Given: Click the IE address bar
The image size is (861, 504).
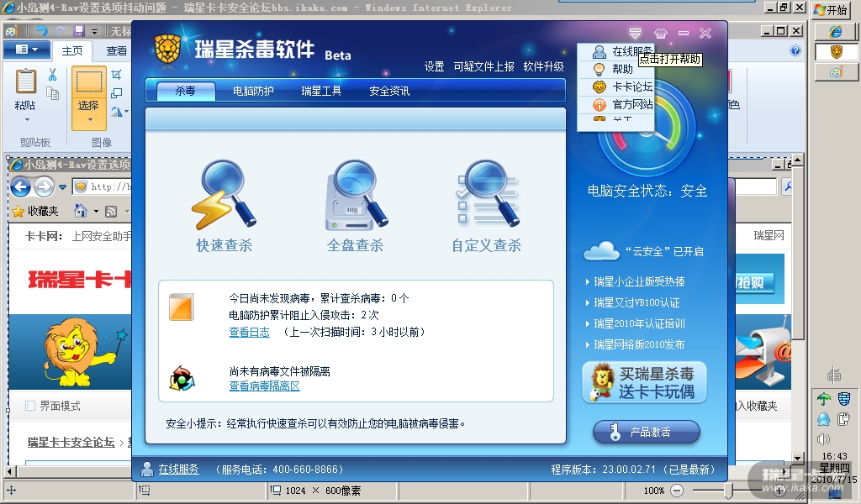Looking at the screenshot, I should point(102,187).
